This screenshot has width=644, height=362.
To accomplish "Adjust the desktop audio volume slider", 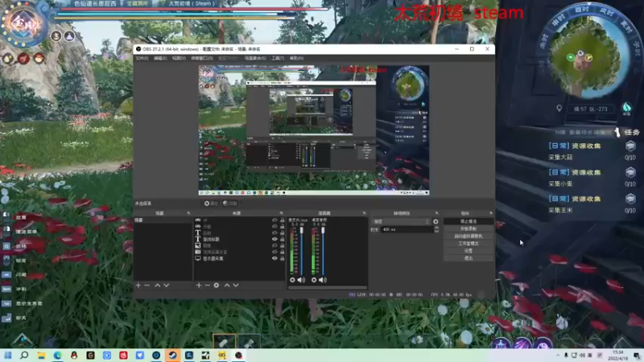I will pyautogui.click(x=324, y=250).
